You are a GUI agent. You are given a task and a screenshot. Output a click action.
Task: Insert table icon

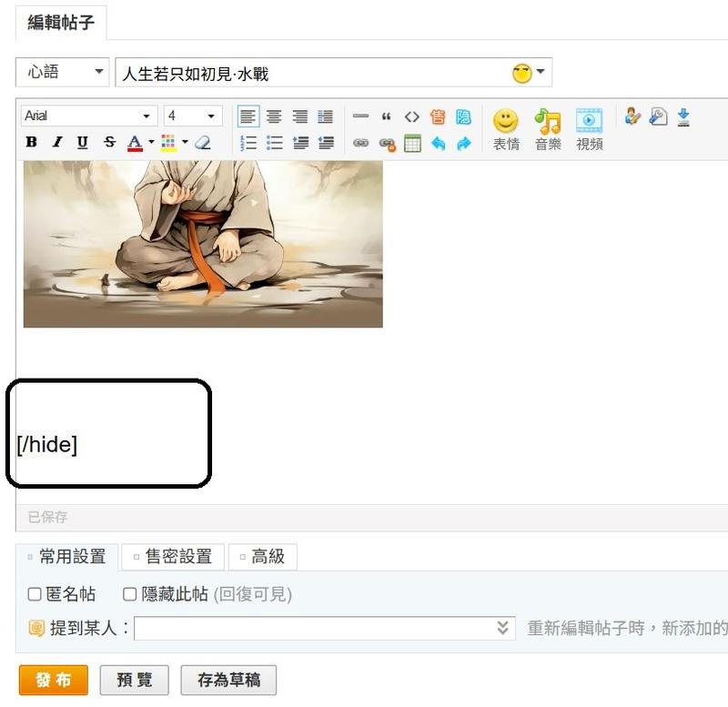pyautogui.click(x=412, y=144)
